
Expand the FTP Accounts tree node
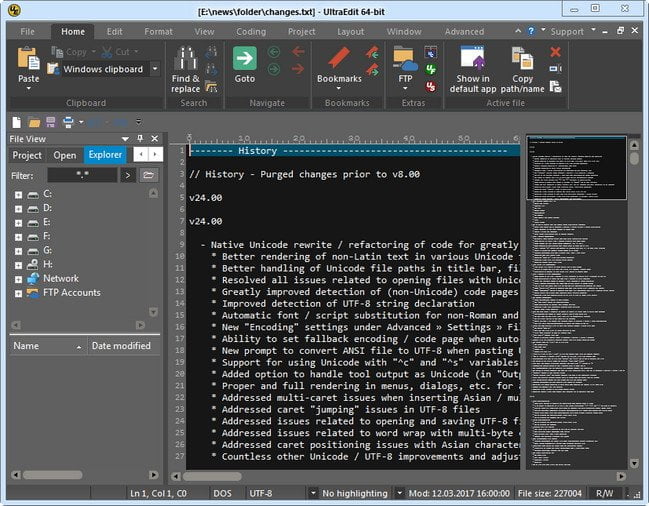click(18, 293)
